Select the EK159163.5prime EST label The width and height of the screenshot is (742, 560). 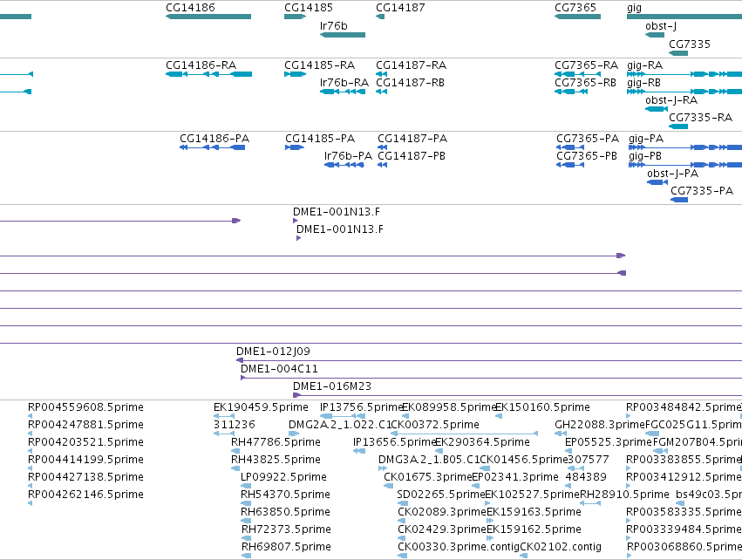point(534,512)
